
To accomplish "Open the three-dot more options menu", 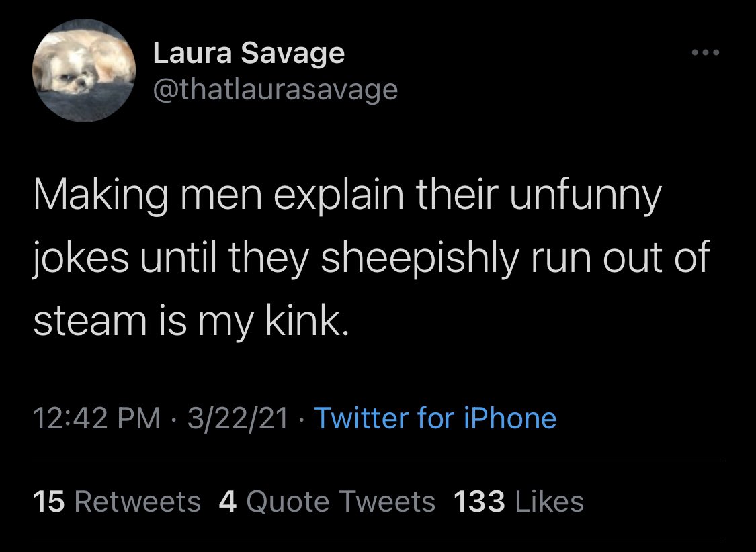I will [x=706, y=52].
